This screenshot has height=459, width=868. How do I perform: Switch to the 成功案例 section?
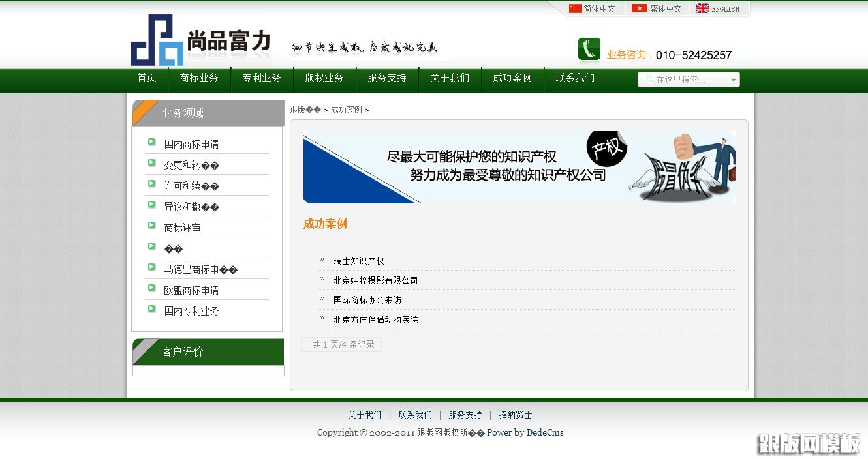(x=512, y=78)
